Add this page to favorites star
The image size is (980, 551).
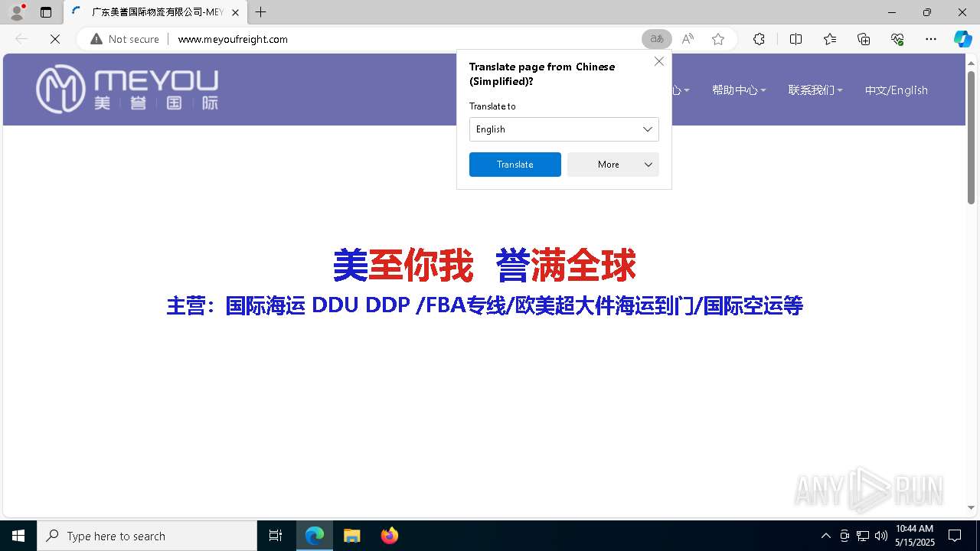[718, 39]
